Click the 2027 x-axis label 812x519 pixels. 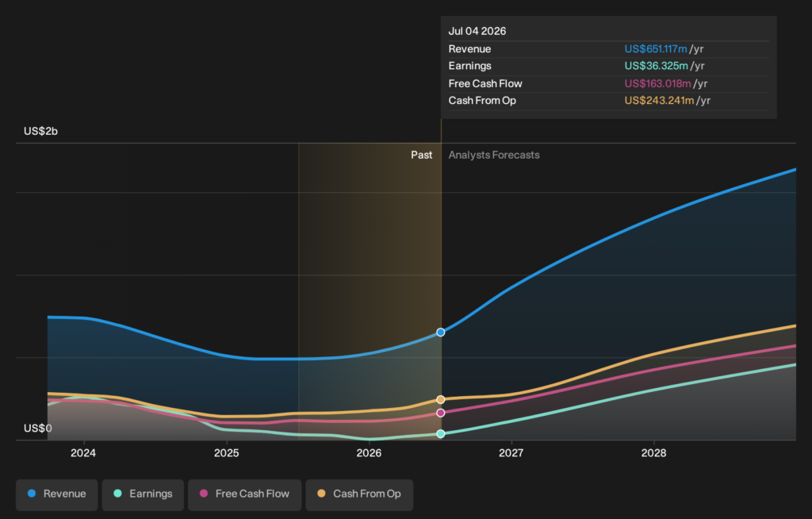[x=511, y=453]
